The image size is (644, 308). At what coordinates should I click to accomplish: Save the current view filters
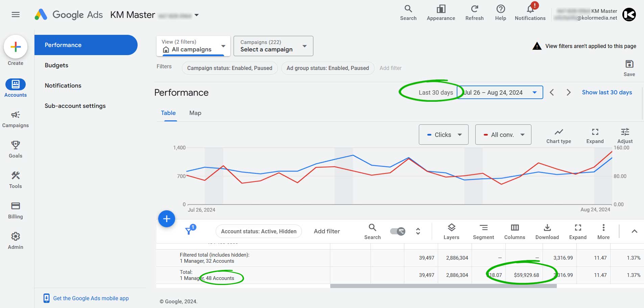629,68
